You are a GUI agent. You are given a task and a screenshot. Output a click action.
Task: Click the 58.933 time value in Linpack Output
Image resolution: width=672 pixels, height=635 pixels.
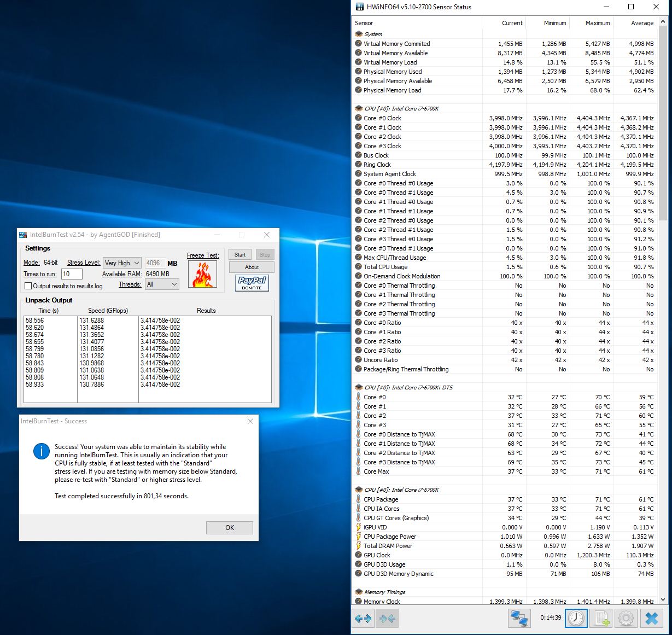(34, 385)
